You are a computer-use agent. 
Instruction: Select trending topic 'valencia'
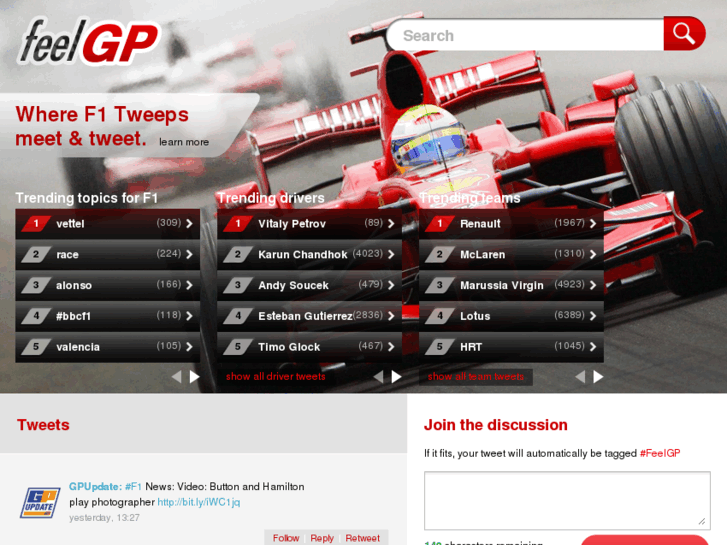click(x=78, y=347)
